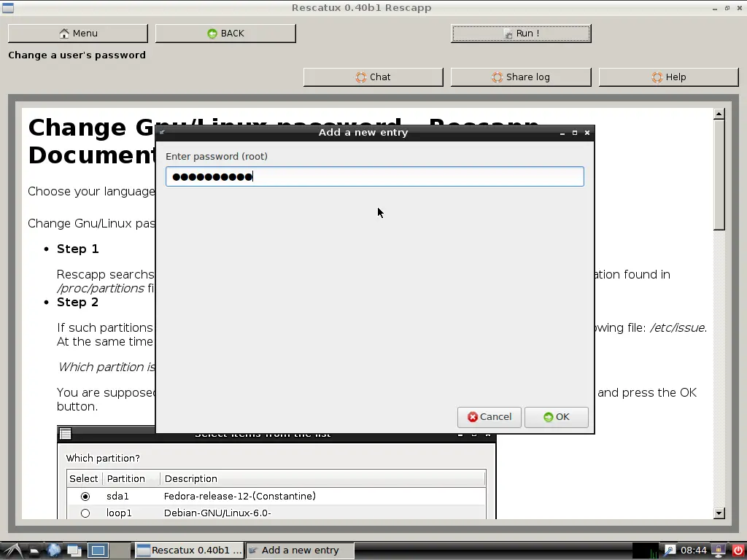Click the Enter password (root) label
747x560 pixels.
coord(217,157)
